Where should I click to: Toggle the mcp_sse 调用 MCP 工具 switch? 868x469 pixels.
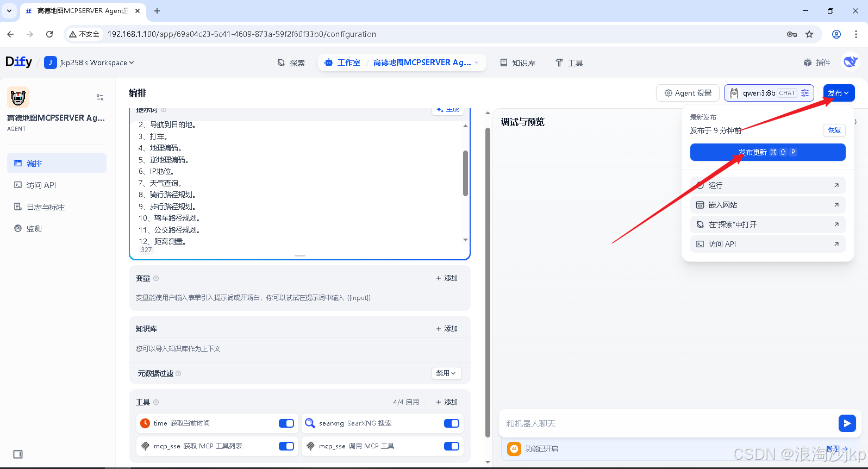pyautogui.click(x=452, y=446)
